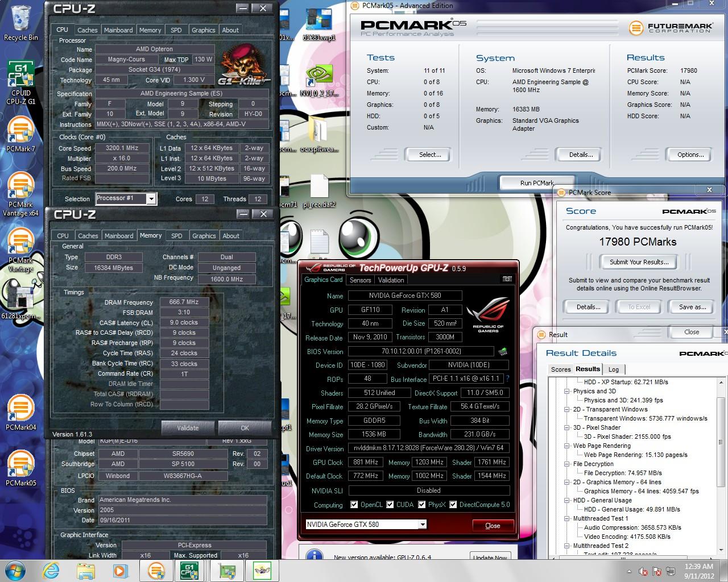
Task: Collapse the Multithreaded Test 1 node
Action: [x=567, y=518]
